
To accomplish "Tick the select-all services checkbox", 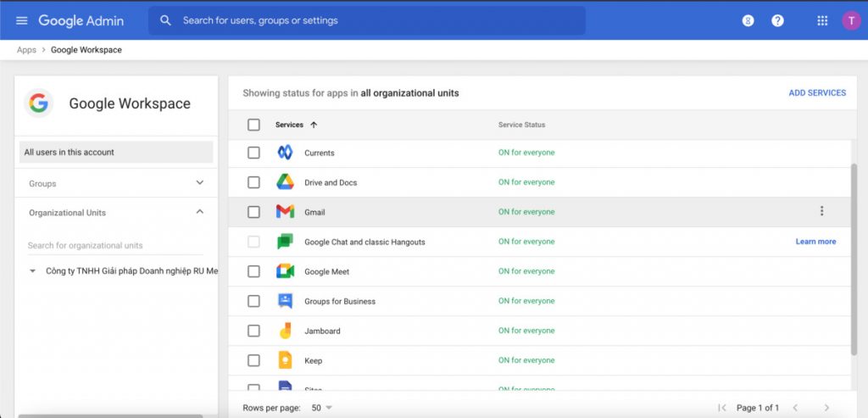I will click(253, 125).
